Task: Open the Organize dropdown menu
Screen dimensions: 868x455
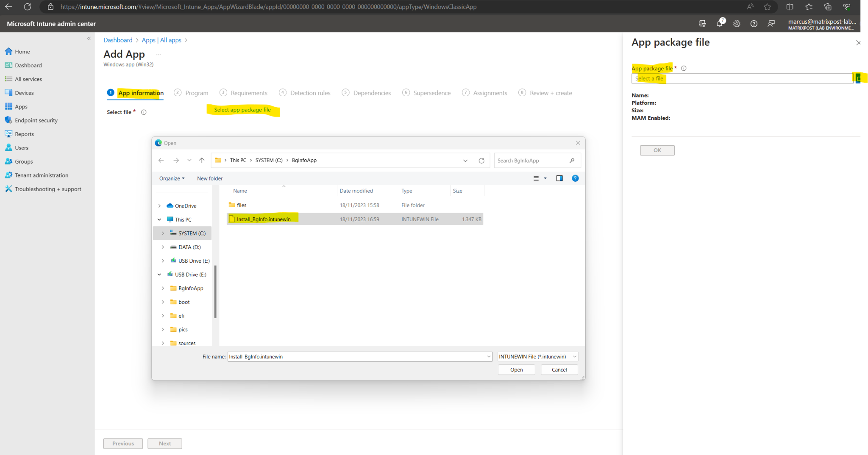Action: click(x=171, y=178)
